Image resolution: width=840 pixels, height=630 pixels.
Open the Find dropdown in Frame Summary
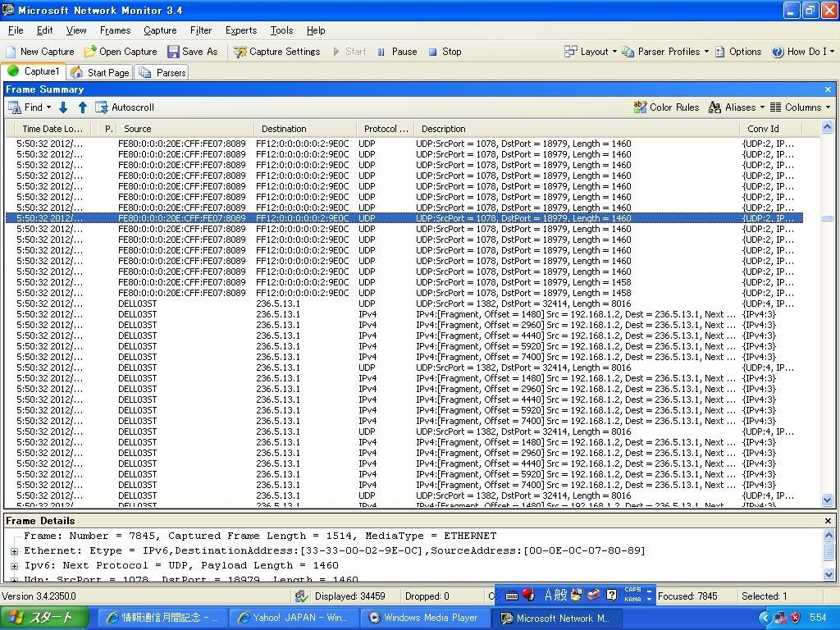point(30,107)
